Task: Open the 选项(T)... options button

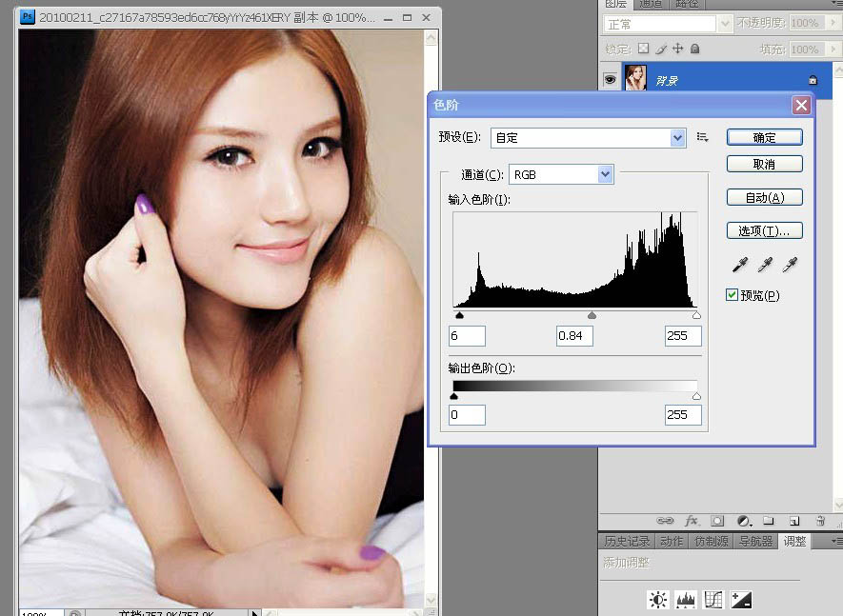Action: (764, 230)
